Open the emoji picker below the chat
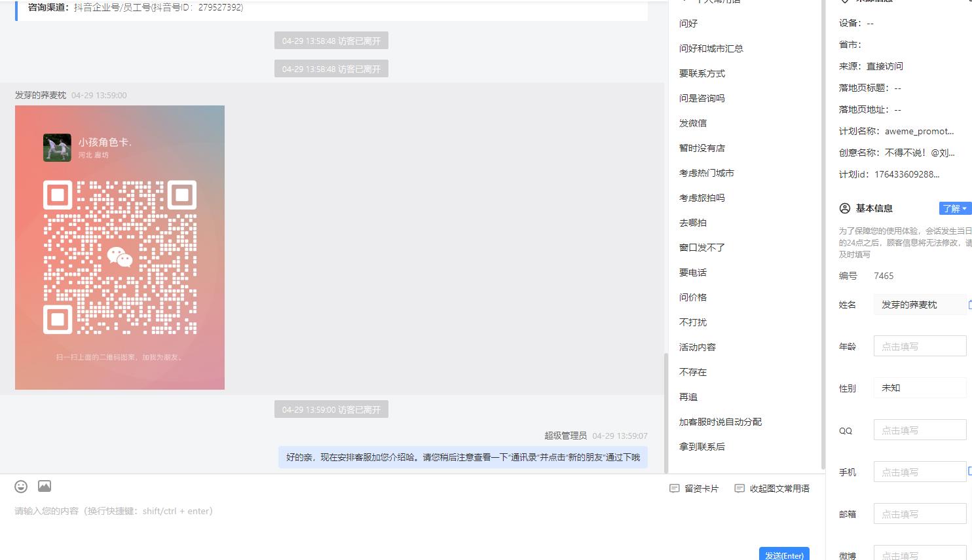 tap(21, 487)
